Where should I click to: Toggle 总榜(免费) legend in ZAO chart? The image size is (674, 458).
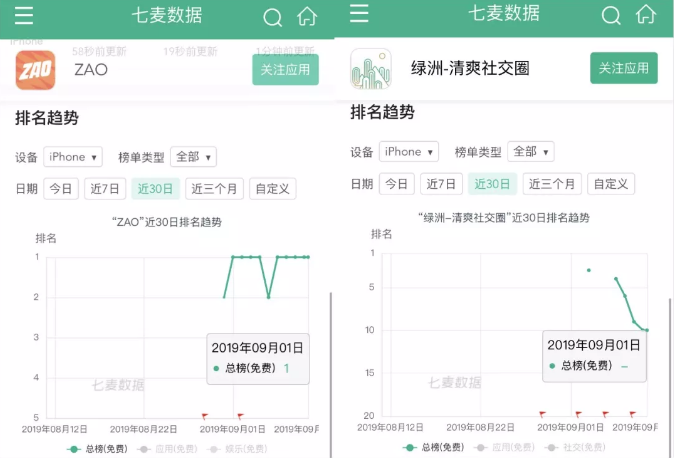[98, 449]
